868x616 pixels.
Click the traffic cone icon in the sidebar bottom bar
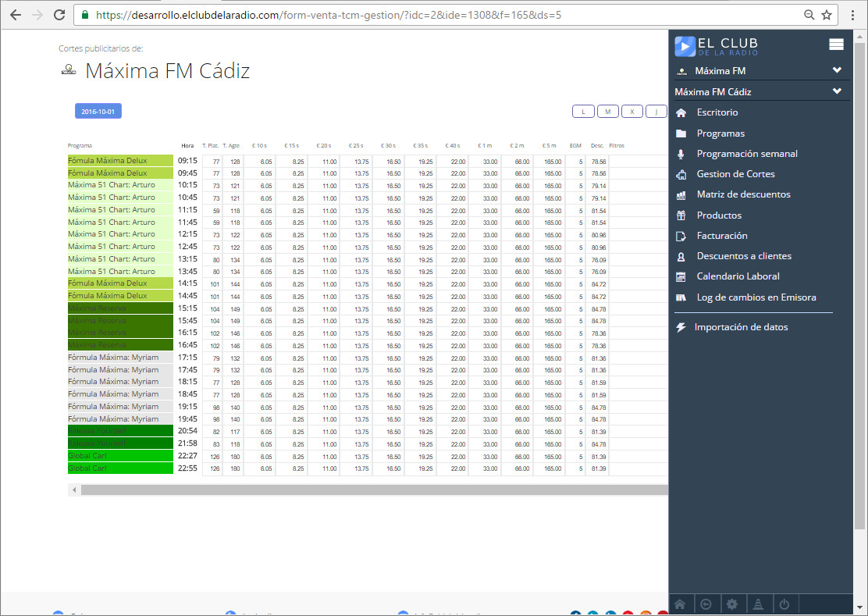pyautogui.click(x=758, y=604)
